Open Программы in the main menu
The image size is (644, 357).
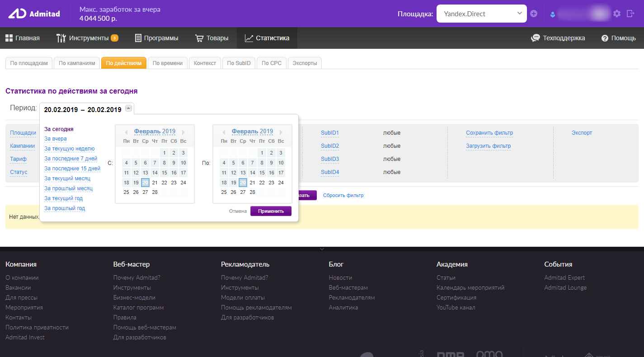[x=156, y=38]
